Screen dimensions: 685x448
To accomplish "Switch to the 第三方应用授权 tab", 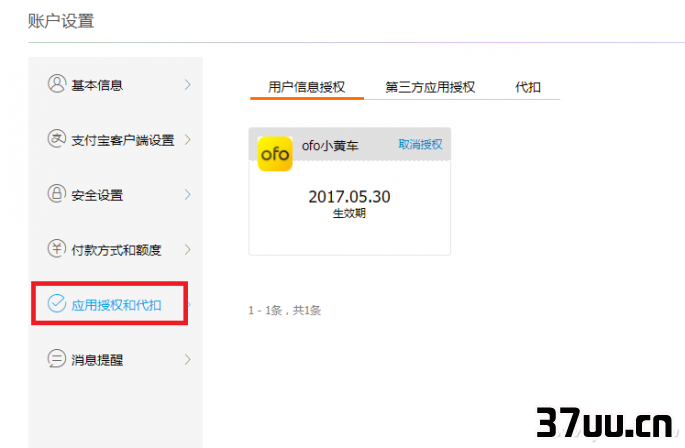I will coord(430,87).
